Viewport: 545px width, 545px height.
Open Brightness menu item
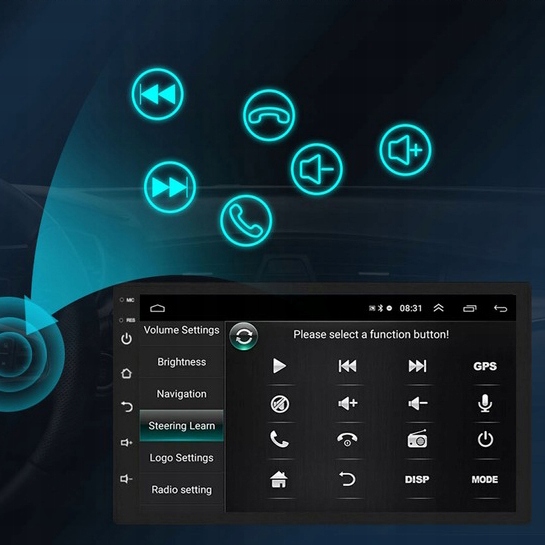click(181, 362)
